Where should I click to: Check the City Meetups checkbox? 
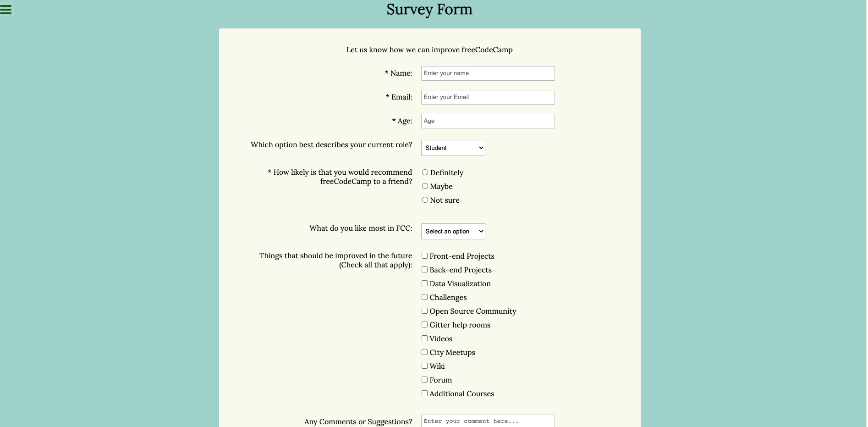(x=424, y=352)
